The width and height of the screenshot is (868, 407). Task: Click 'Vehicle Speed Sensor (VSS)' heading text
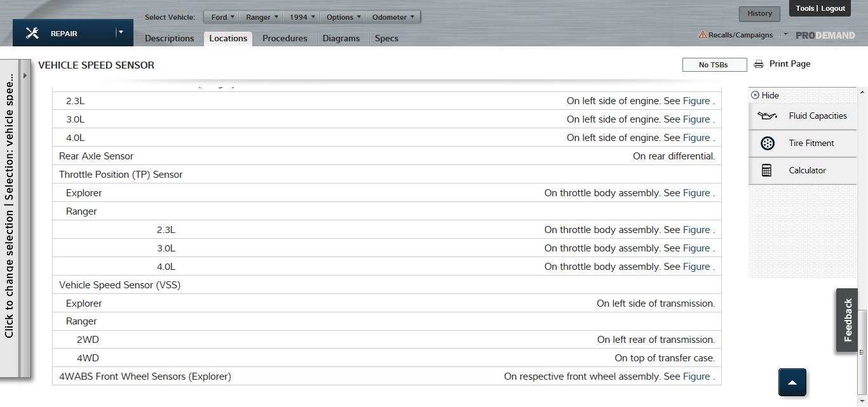coord(119,285)
